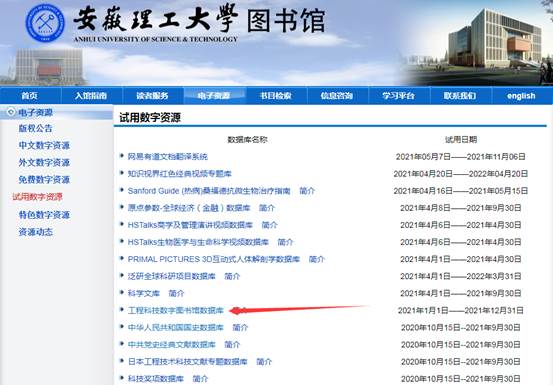
Task: Open the 学习平台 navigation item
Action: click(399, 96)
